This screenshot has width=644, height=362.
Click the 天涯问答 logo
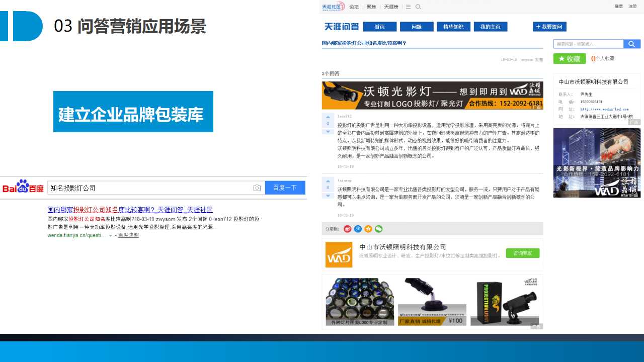click(x=342, y=27)
